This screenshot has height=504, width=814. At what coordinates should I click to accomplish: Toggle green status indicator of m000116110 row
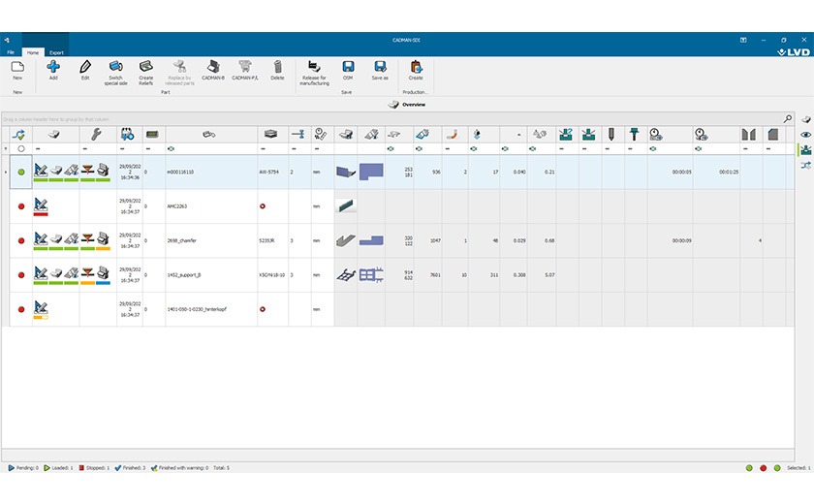coord(21,172)
